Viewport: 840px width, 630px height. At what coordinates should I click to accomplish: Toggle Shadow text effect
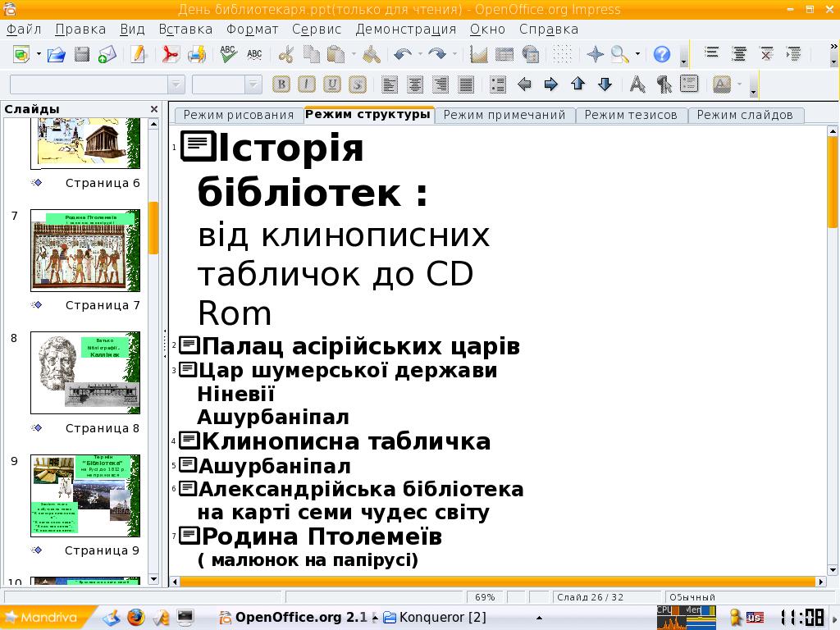358,84
